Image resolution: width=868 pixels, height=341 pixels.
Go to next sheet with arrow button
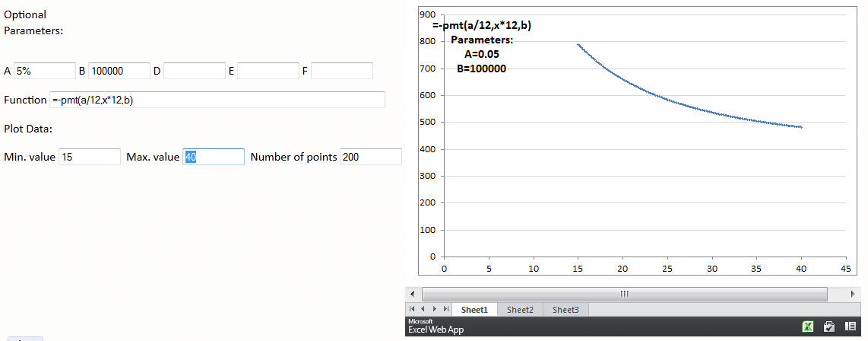pyautogui.click(x=434, y=309)
